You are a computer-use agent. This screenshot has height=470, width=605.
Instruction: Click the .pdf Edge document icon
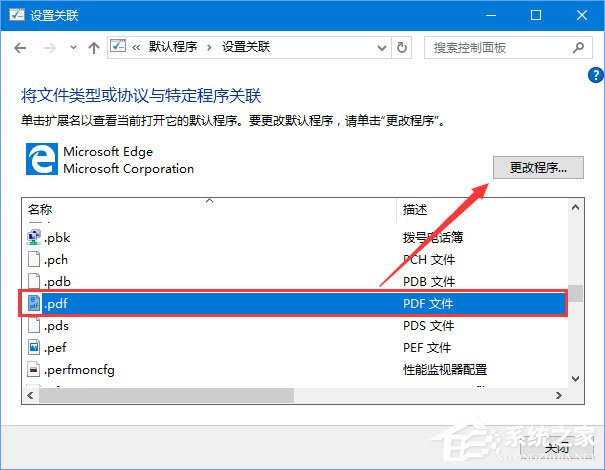[x=34, y=303]
